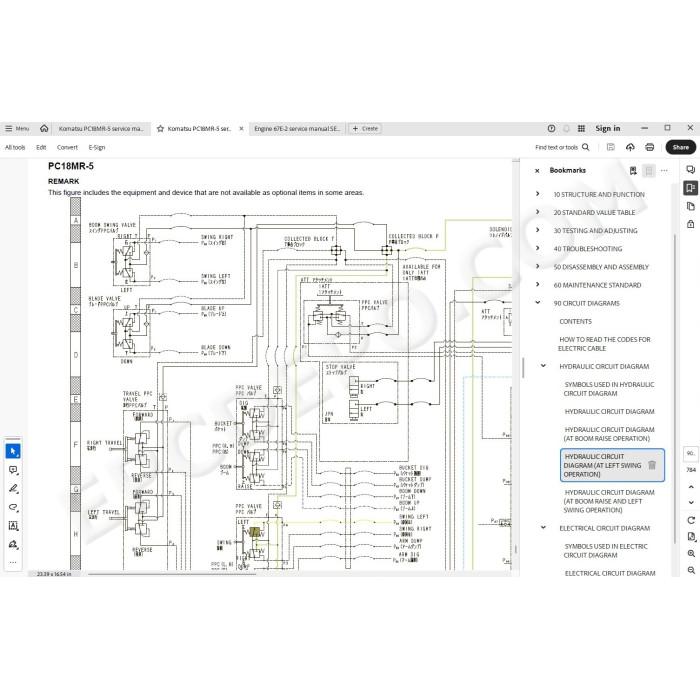
Task: Expand 60 MAINTENANCE STANDARD bookmark
Action: (x=538, y=284)
